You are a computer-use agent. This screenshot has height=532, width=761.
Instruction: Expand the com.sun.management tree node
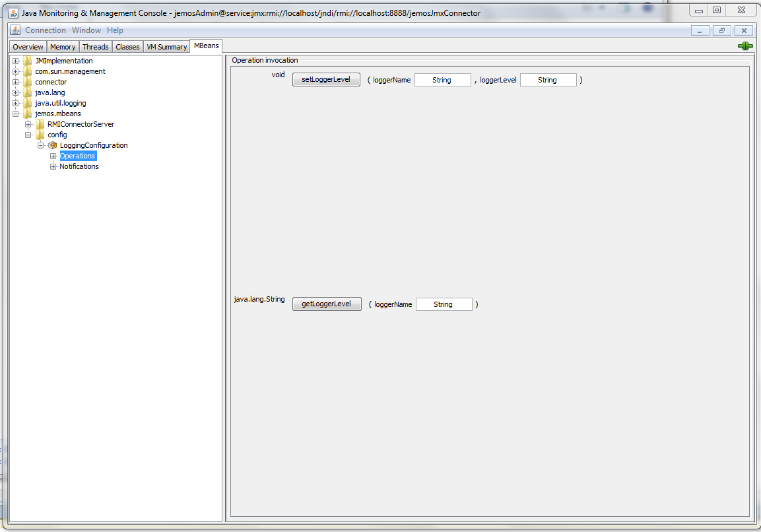coord(16,71)
